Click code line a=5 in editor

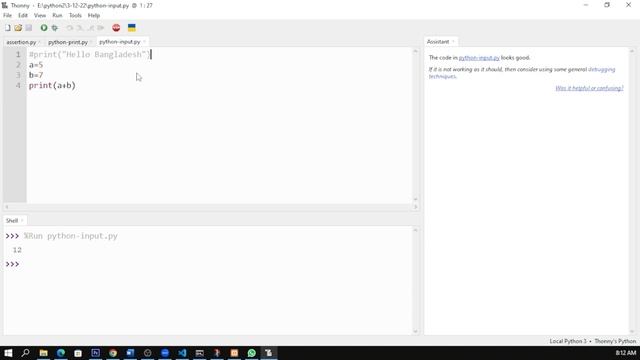(x=36, y=65)
